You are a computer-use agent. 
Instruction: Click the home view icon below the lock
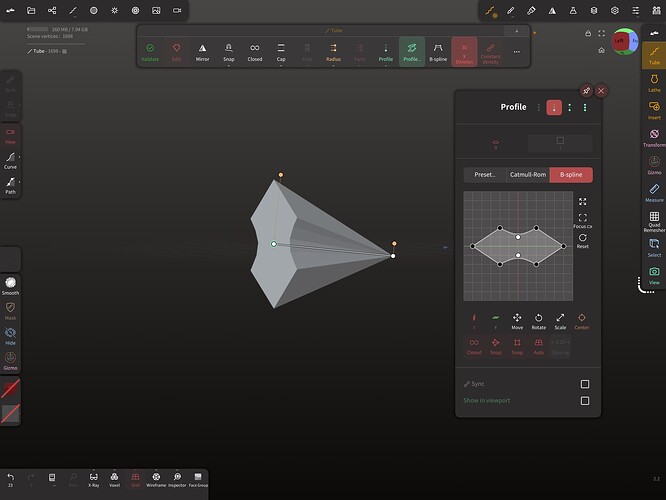[x=601, y=50]
